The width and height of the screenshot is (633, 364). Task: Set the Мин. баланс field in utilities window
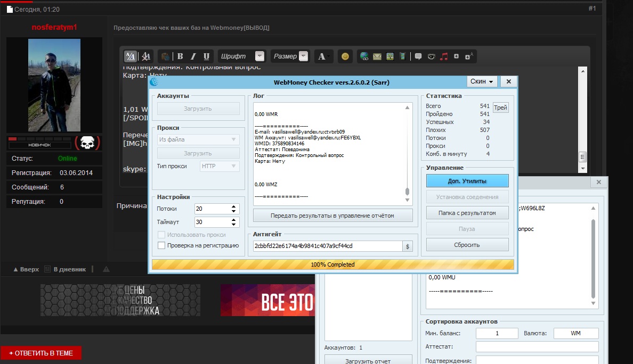pos(497,333)
